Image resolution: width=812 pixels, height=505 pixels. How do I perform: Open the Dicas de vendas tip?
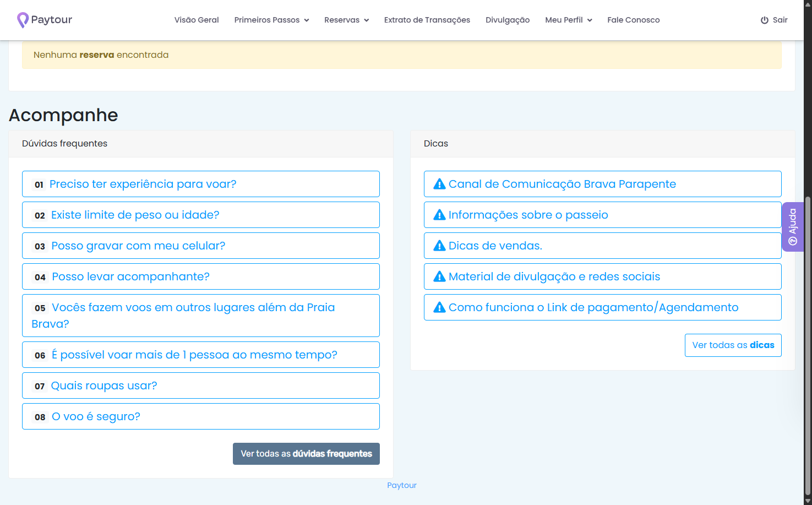coord(603,246)
